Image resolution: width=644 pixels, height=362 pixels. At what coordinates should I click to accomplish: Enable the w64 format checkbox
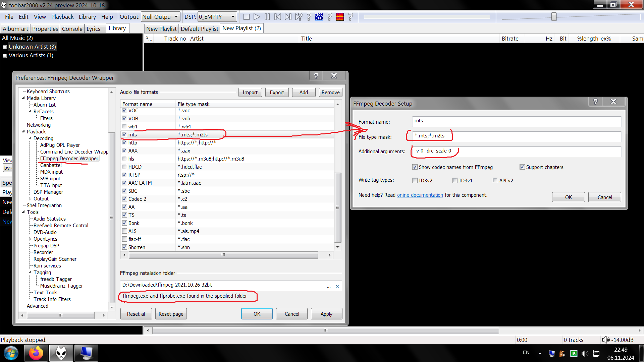[x=124, y=127]
